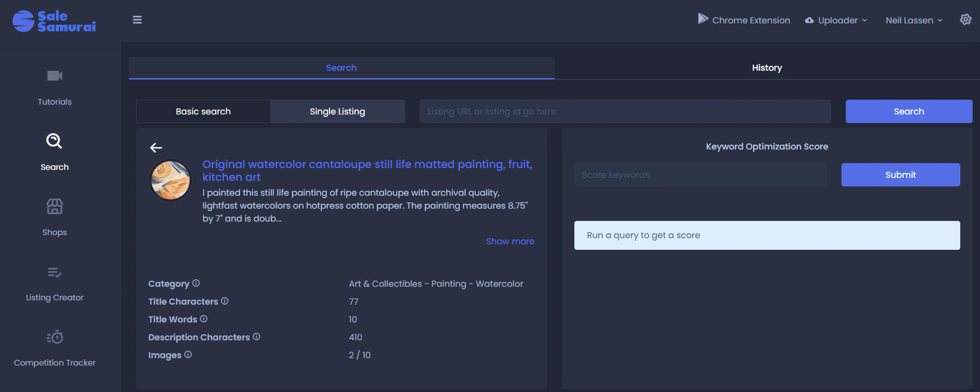Click the Description Characters value 410
Image resolution: width=980 pixels, height=392 pixels.
coord(355,337)
